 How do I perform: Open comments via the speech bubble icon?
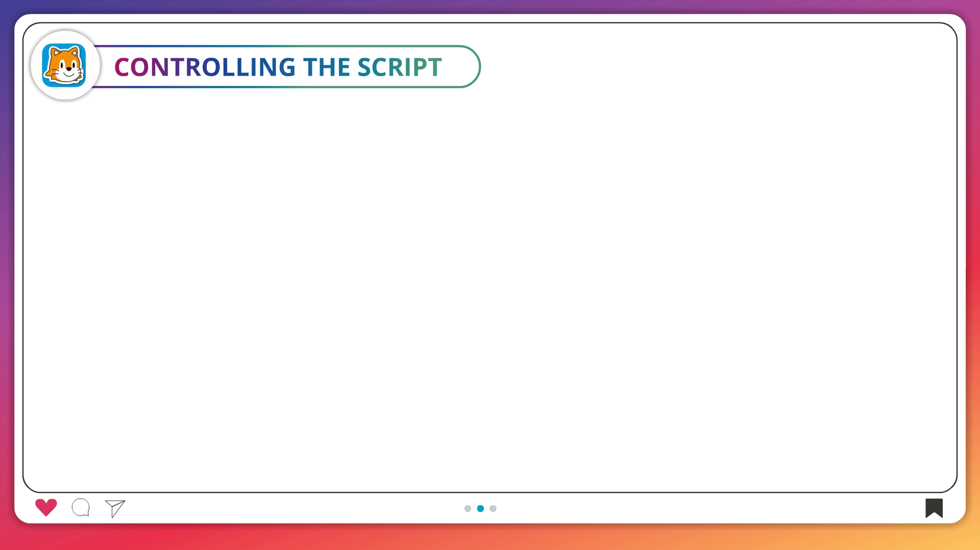[81, 508]
